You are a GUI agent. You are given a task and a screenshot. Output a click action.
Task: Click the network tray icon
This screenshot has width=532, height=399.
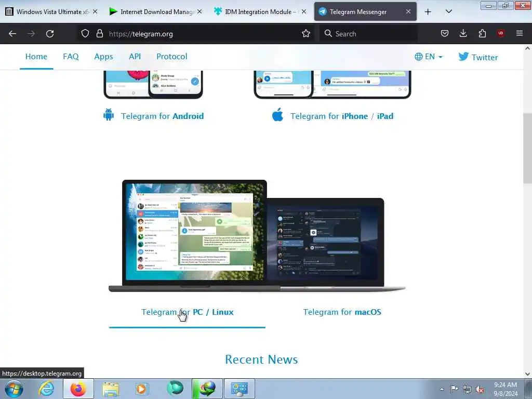(x=467, y=390)
